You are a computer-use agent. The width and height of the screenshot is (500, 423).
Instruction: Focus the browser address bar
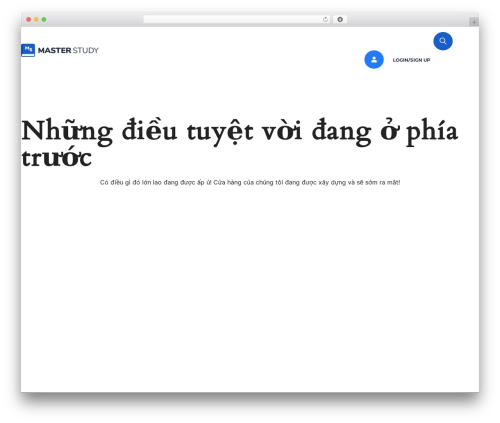[237, 20]
